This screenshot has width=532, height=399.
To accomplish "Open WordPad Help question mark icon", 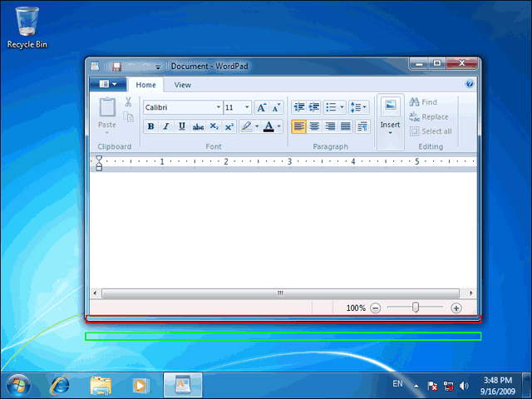I will pos(470,83).
